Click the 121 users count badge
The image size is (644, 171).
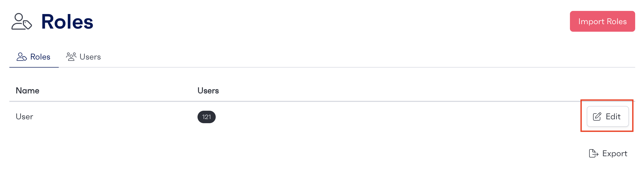(207, 117)
